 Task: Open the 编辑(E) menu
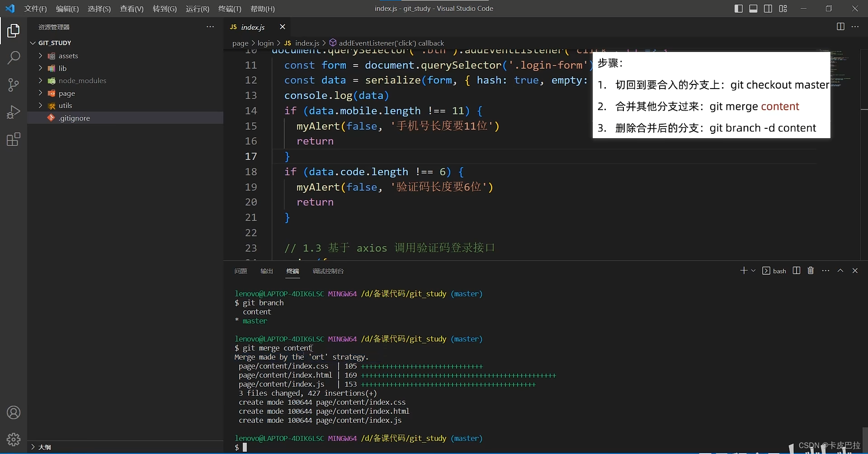click(67, 9)
